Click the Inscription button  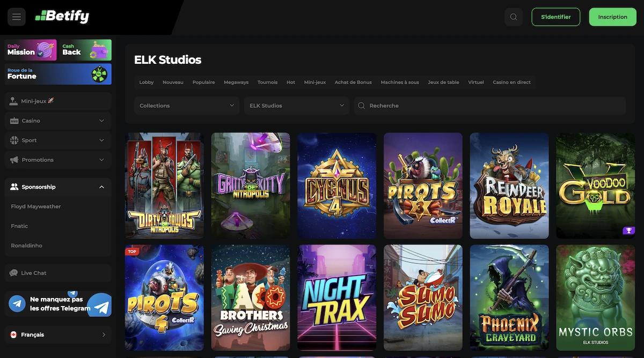click(x=612, y=17)
